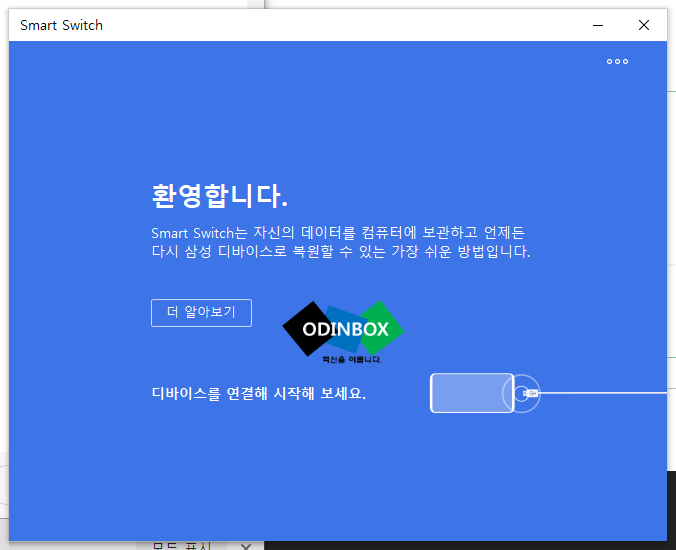Open the three-dot more options menu
Viewport: 676px width, 550px height.
(617, 62)
